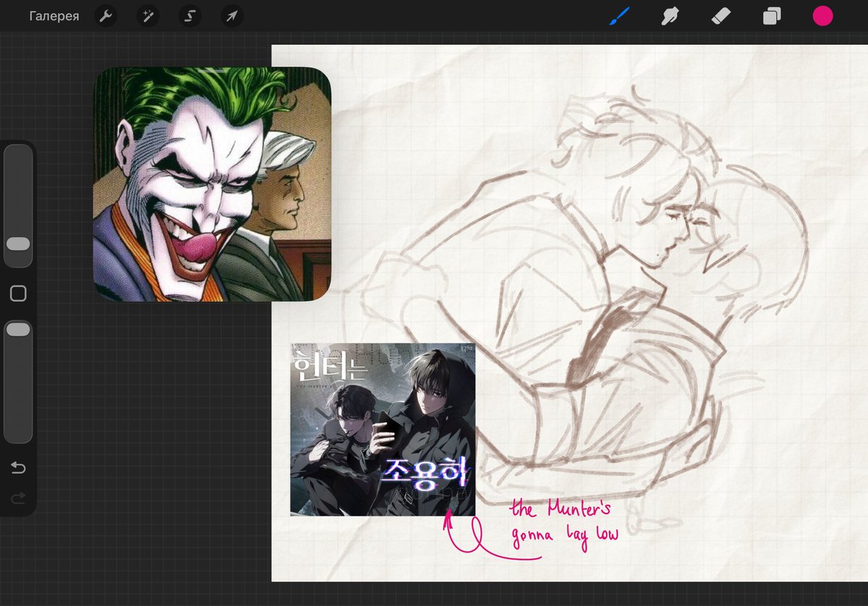The width and height of the screenshot is (868, 606).
Task: Open the Actions wrench menu
Action: point(106,16)
